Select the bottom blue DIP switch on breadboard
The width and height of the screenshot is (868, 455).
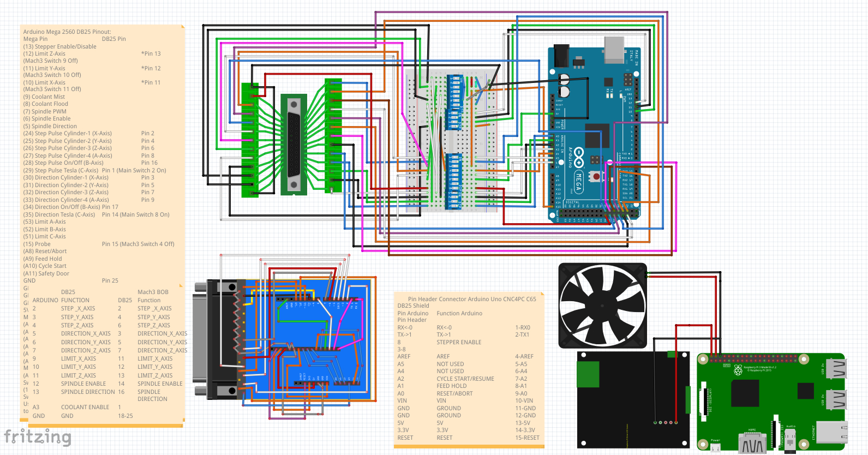pos(454,182)
